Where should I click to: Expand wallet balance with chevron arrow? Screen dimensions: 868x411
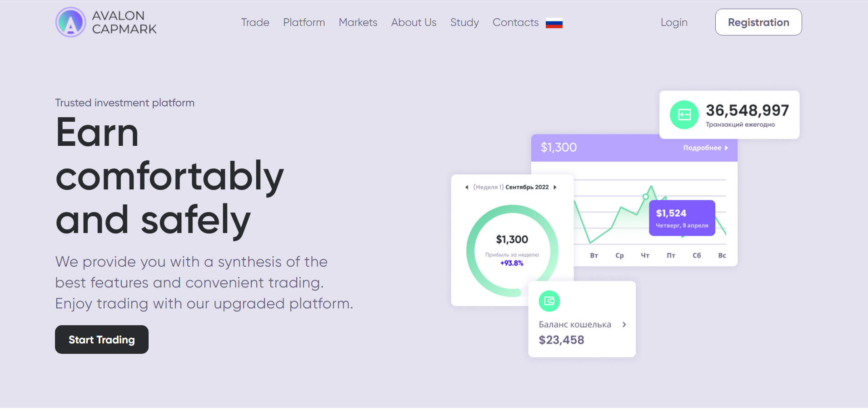(x=624, y=324)
